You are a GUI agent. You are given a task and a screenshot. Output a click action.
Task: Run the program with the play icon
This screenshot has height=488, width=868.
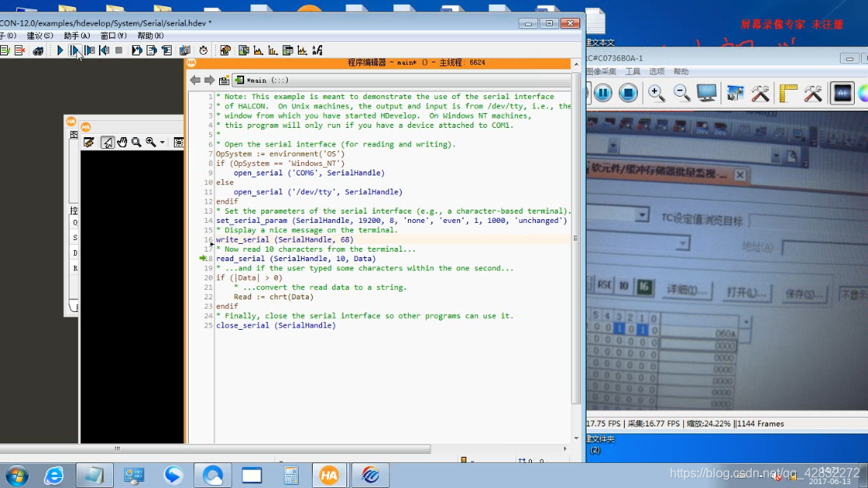click(x=60, y=51)
